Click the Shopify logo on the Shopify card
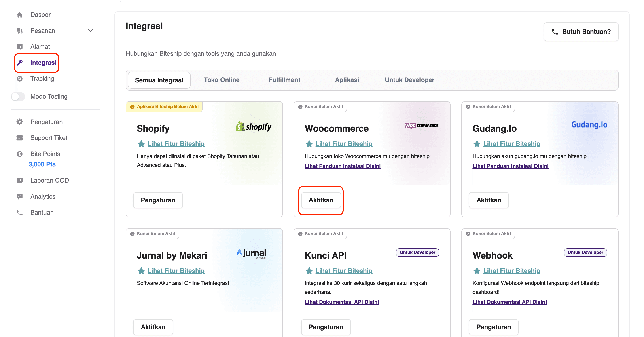This screenshot has height=337, width=644. (x=254, y=127)
